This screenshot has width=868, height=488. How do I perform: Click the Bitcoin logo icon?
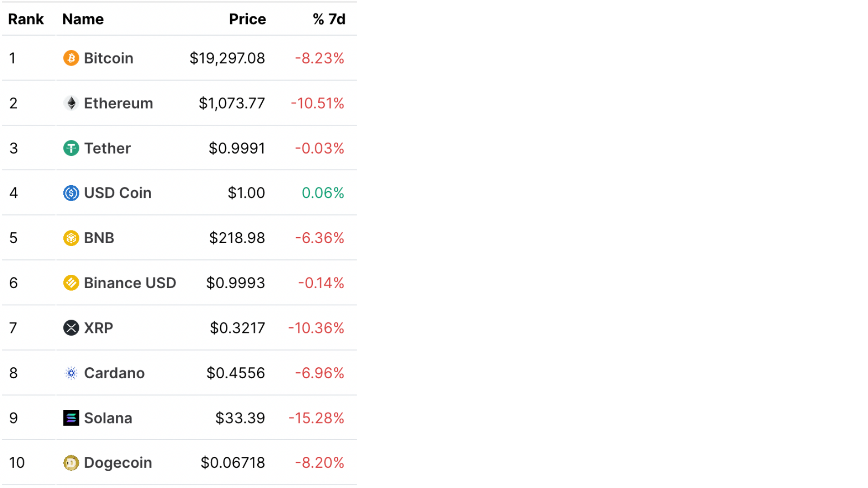(71, 58)
